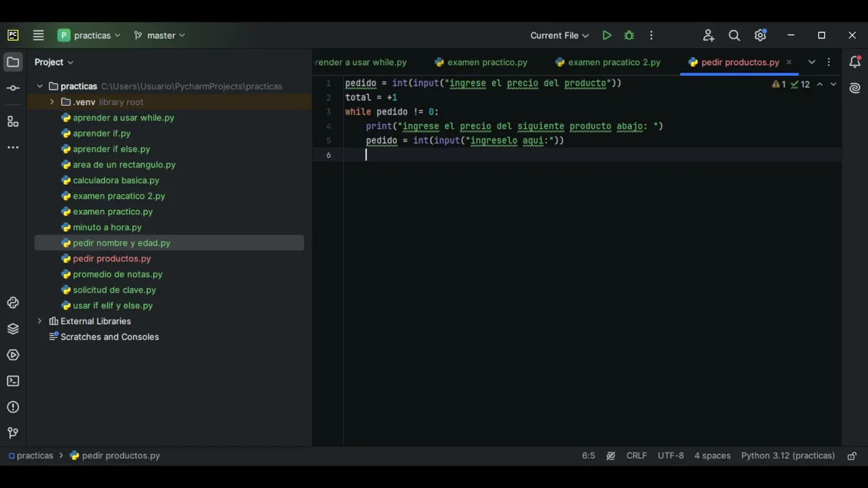Select aprender if else.py file

point(111,149)
